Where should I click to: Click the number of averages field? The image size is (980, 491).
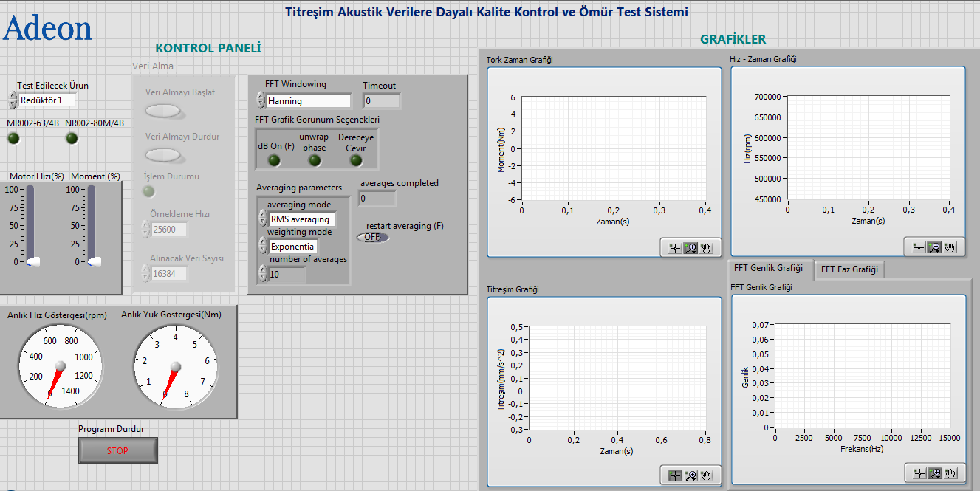point(287,274)
